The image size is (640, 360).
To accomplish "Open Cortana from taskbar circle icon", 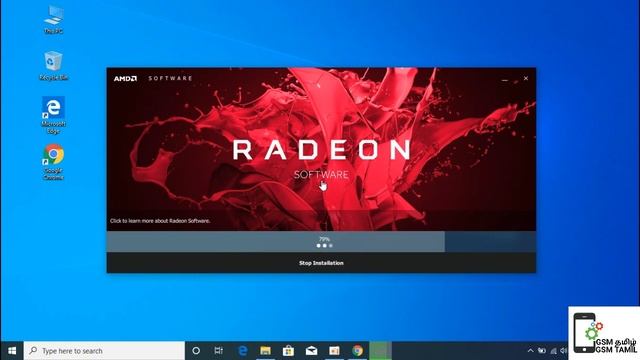I will click(196, 351).
